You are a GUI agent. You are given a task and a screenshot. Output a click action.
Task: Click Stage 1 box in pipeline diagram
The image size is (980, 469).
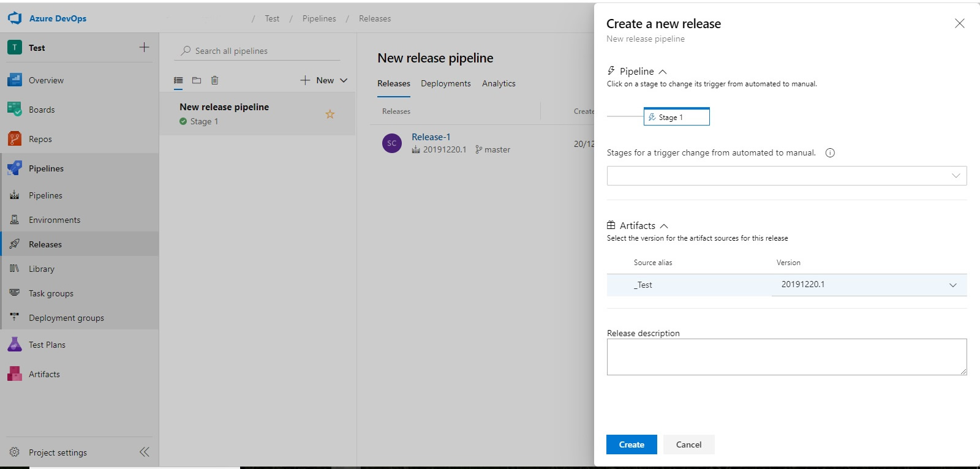point(676,116)
